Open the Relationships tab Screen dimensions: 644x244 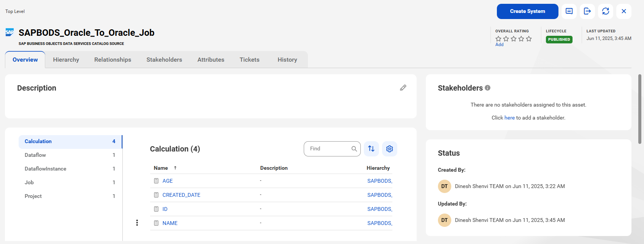113,60
